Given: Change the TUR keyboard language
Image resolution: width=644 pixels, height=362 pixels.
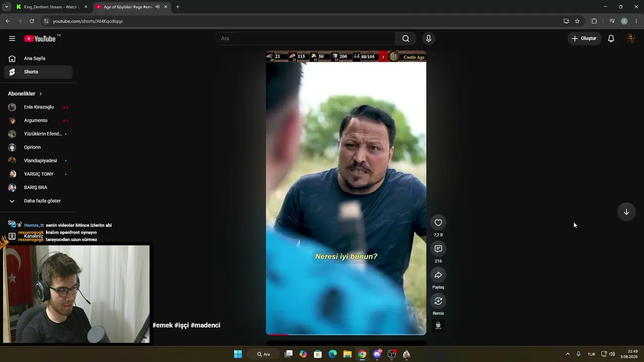Looking at the screenshot, I should coord(592,354).
